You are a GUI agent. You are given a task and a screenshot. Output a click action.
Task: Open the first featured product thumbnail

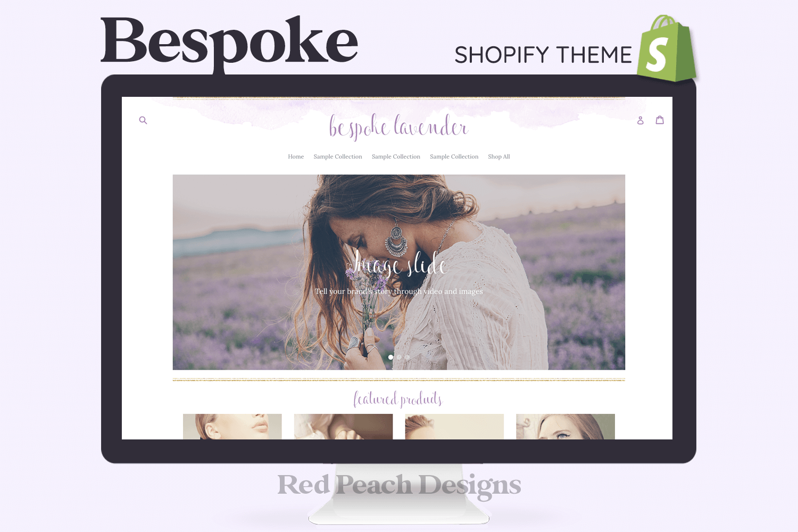click(232, 427)
